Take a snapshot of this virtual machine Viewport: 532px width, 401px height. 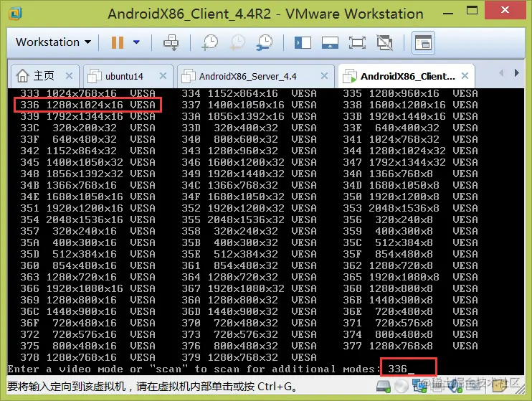[x=209, y=42]
